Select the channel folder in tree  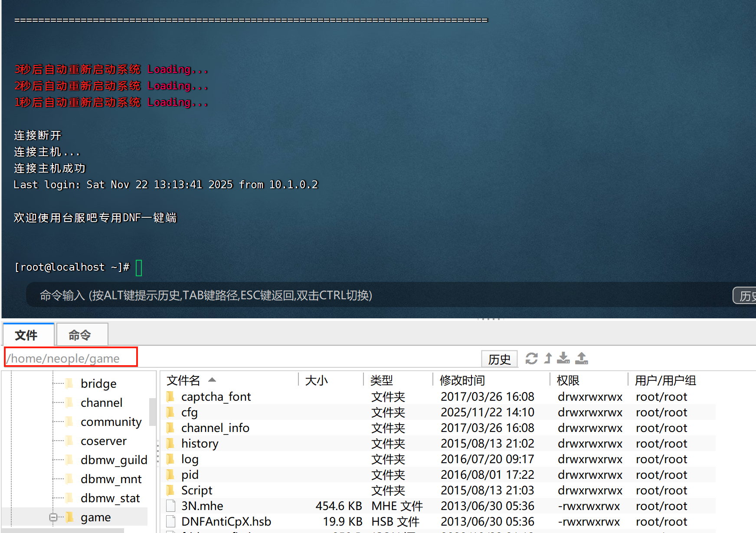(101, 403)
